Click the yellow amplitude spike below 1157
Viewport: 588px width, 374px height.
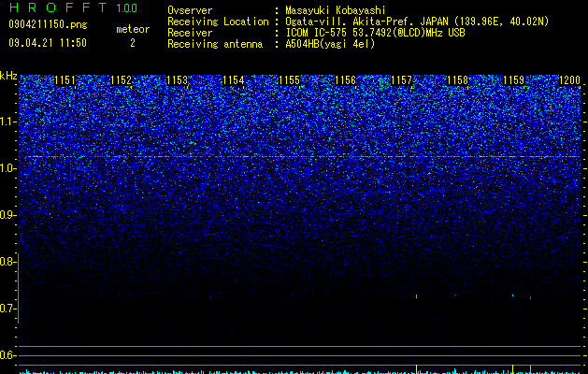417,368
